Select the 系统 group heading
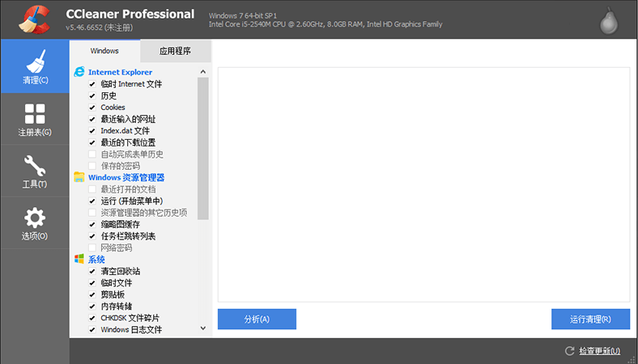 tap(96, 260)
